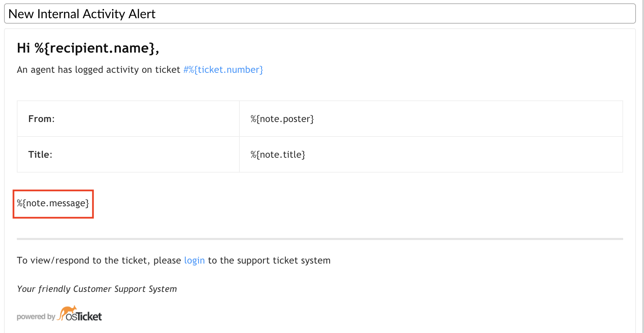
Task: Click the %{note.poster} table cell
Action: point(282,119)
